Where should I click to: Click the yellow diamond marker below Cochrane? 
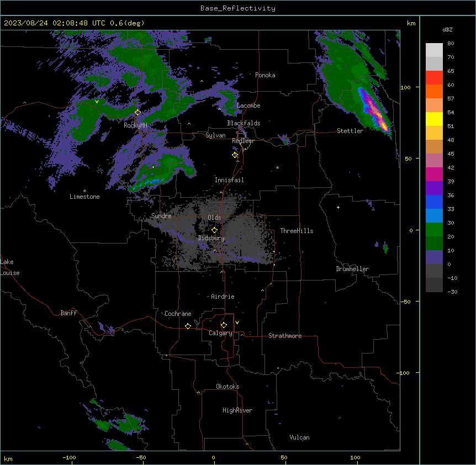[188, 326]
